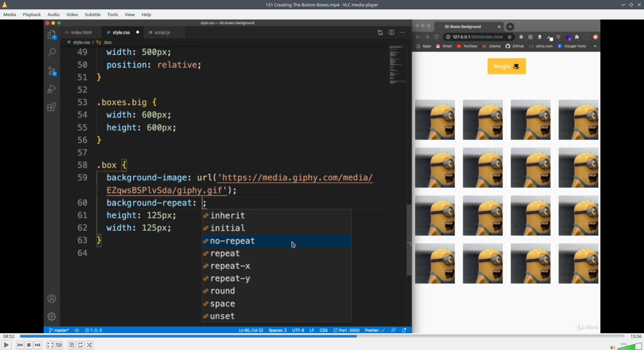Viewport: 644px width, 350px height.
Task: Stop the video playback in VLC
Action: (x=29, y=345)
